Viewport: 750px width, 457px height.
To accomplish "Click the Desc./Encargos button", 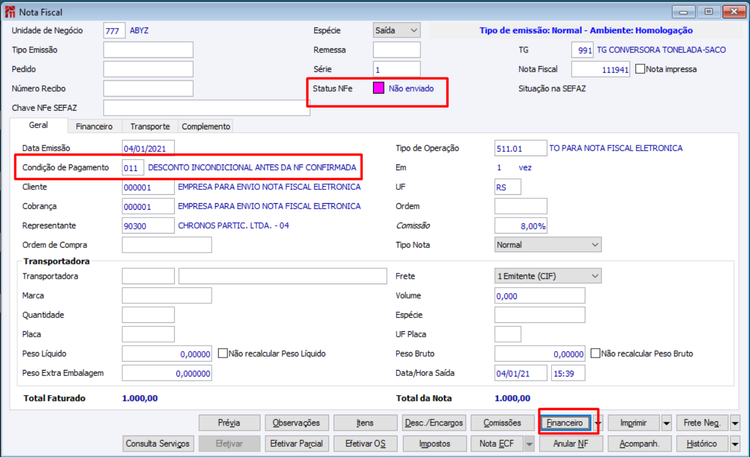I will click(434, 423).
